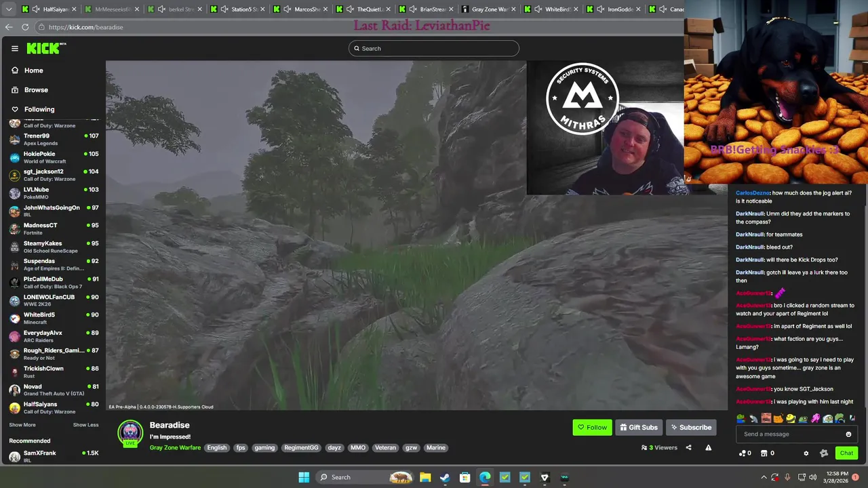This screenshot has height=488, width=868.
Task: Click the Kick search field
Action: (434, 48)
